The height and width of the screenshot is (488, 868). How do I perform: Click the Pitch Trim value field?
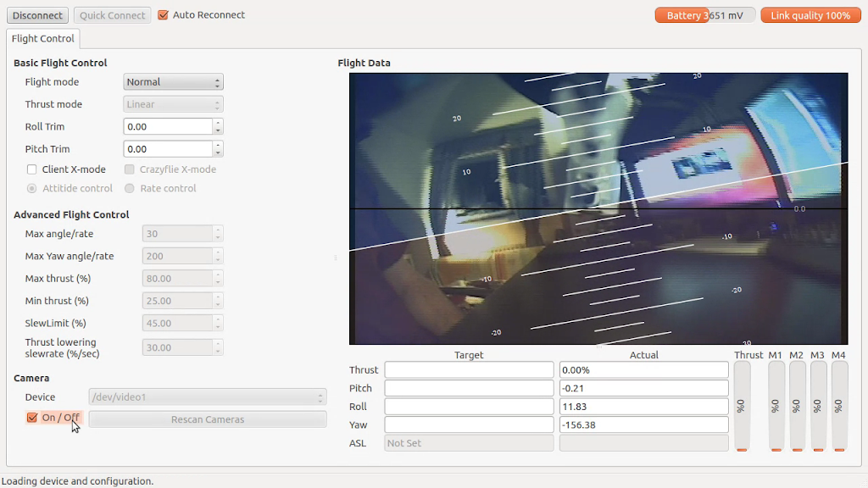(168, 149)
